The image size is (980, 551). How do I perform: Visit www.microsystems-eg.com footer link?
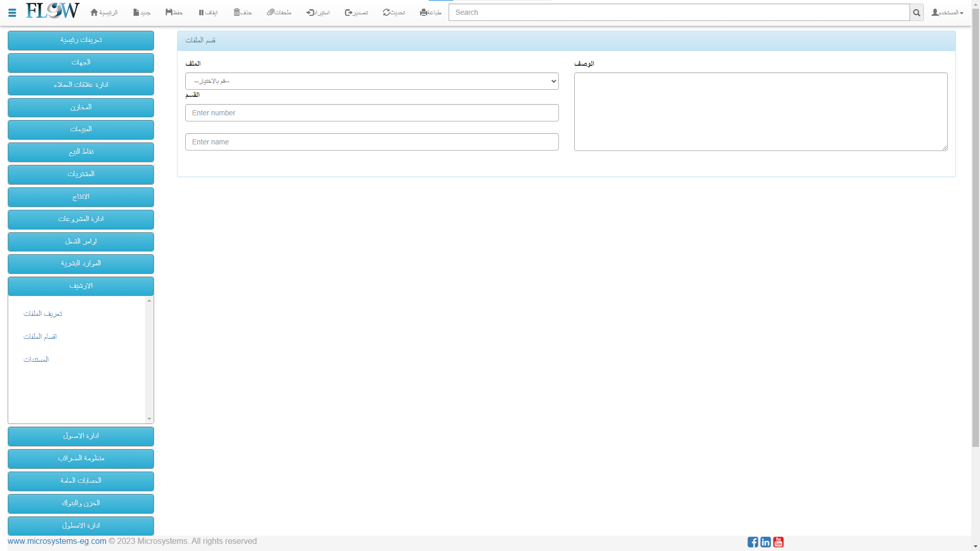[x=57, y=541]
